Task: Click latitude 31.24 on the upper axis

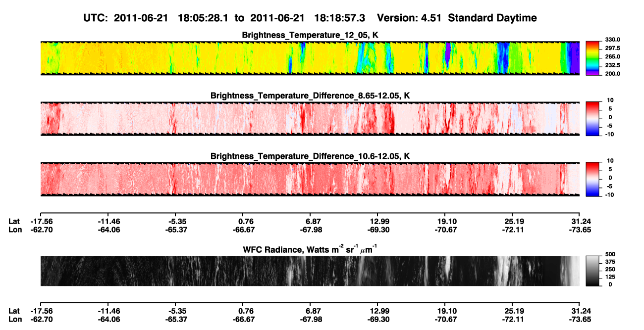Action: (x=581, y=221)
